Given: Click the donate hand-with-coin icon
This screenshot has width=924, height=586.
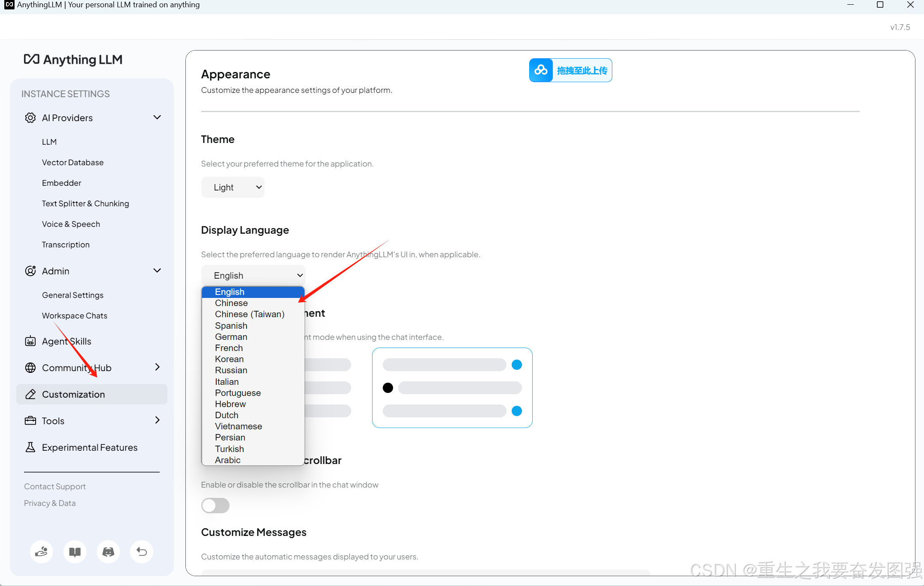Looking at the screenshot, I should tap(42, 552).
